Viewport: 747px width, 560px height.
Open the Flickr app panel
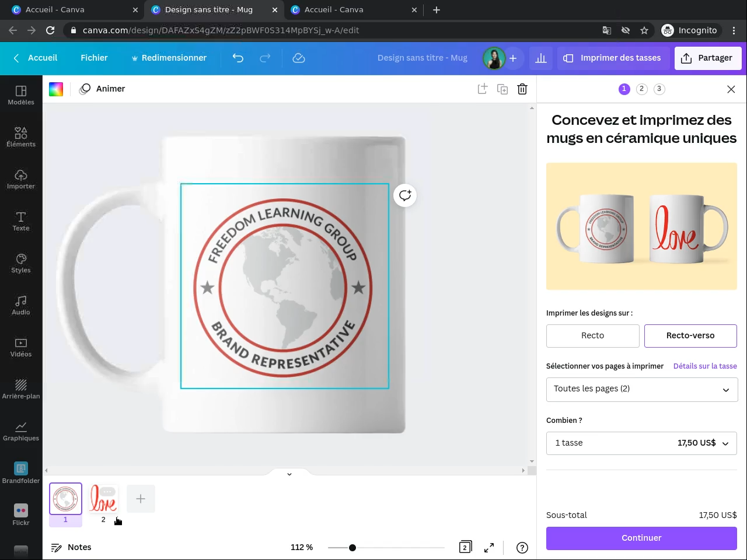pos(21,515)
